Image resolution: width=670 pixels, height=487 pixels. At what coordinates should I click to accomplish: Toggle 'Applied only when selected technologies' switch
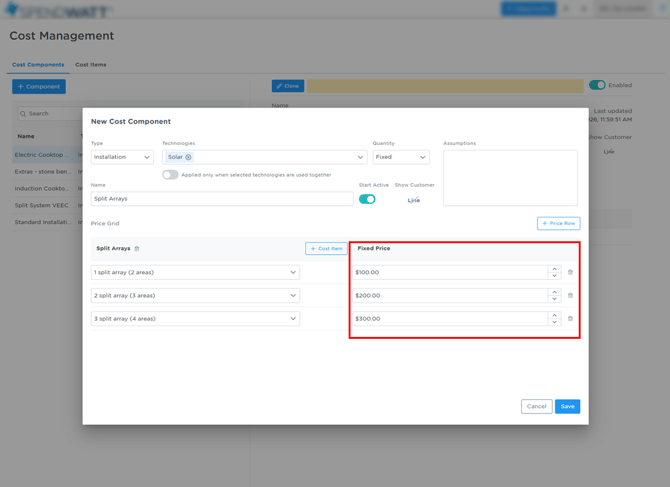170,175
